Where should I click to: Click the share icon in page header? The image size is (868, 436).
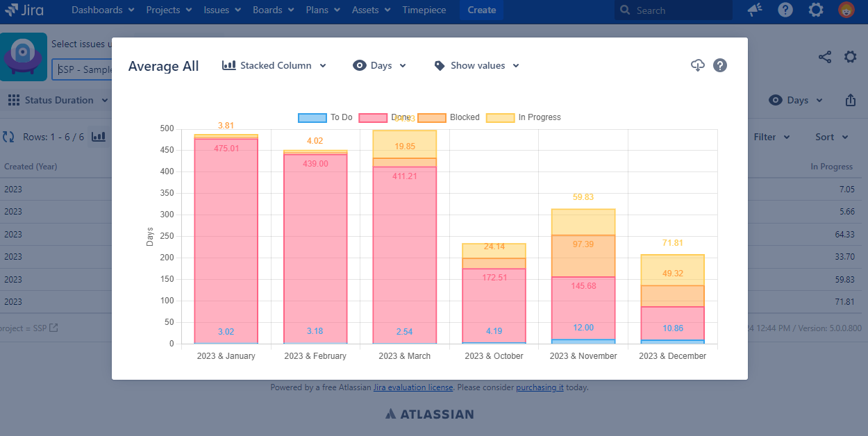tap(825, 57)
